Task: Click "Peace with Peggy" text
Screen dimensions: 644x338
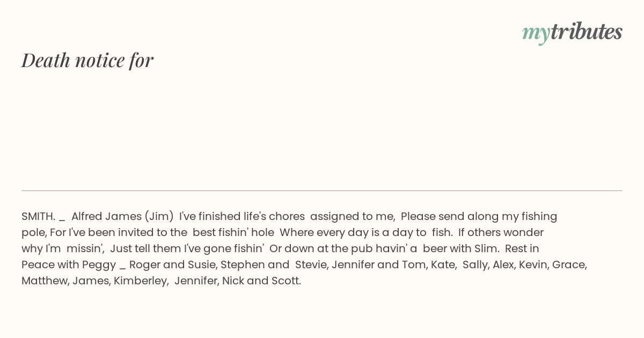Action: pos(69,264)
